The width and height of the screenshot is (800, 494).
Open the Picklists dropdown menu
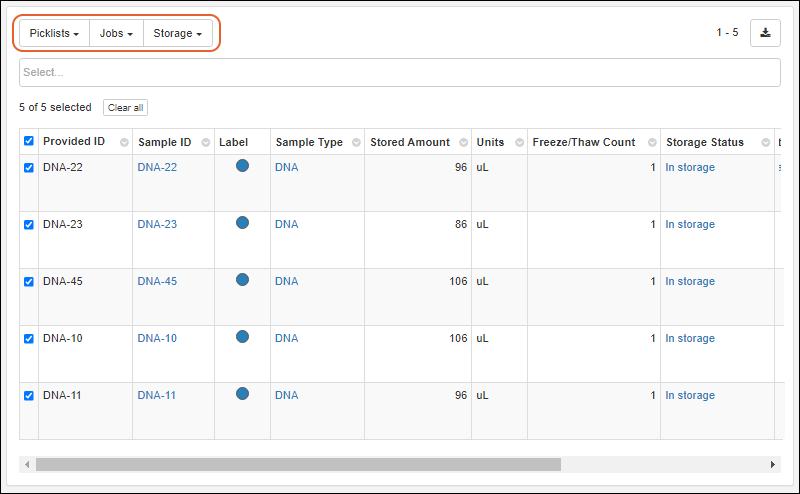click(x=54, y=34)
